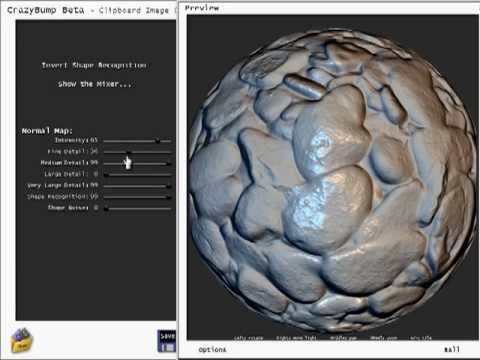
Task: Click the Save disk icon
Action: (167, 341)
